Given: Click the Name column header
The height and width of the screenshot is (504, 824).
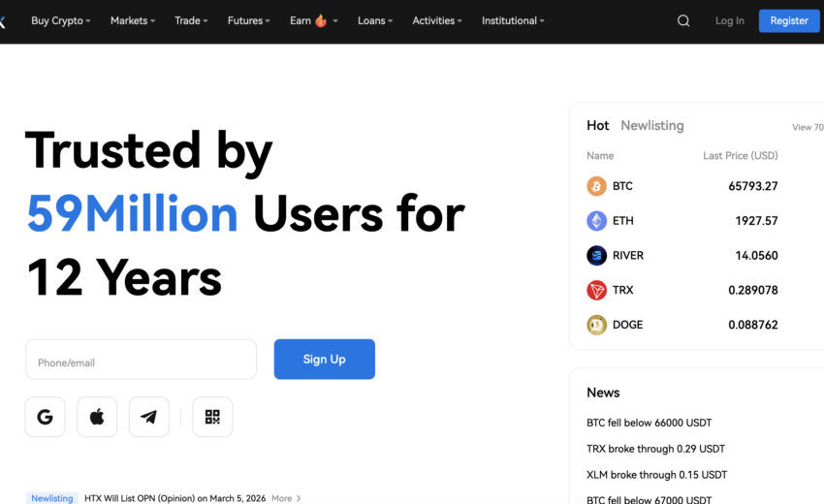Looking at the screenshot, I should 600,156.
